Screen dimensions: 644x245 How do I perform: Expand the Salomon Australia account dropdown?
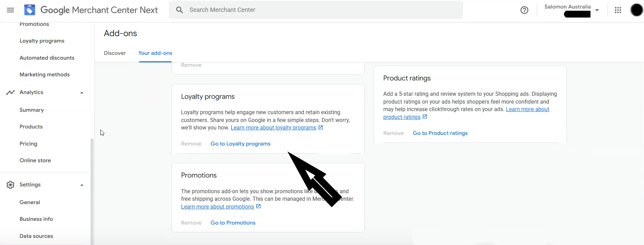(597, 10)
